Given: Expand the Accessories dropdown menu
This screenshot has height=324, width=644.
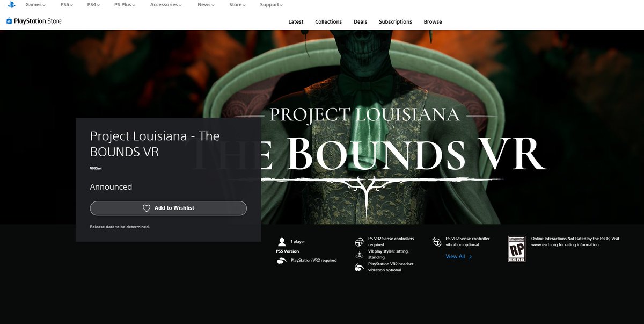Looking at the screenshot, I should coord(166,5).
